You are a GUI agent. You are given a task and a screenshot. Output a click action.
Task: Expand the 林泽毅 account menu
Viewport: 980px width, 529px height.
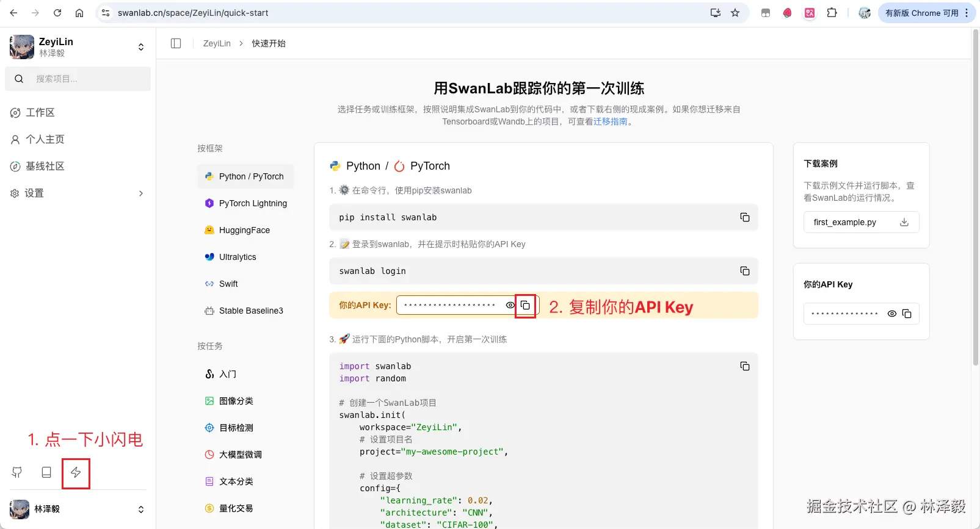[x=141, y=509]
